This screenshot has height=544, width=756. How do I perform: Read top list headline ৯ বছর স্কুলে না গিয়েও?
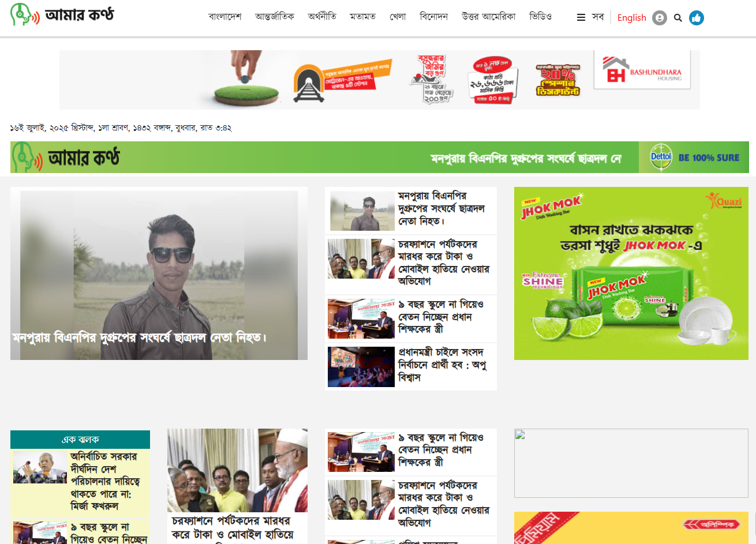tap(441, 317)
